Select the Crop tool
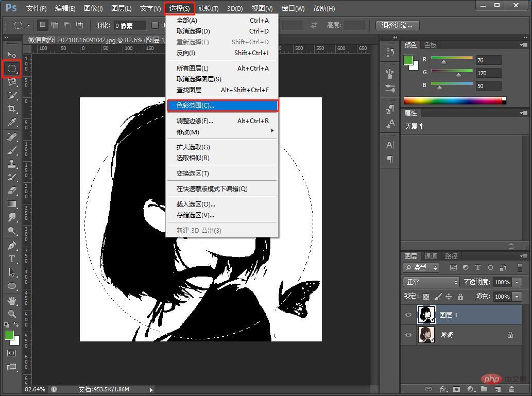The height and width of the screenshot is (396, 532). pos(11,109)
